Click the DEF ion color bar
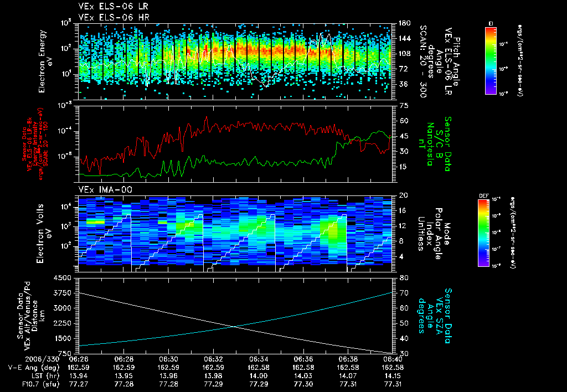This screenshot has width=567, height=392. pyautogui.click(x=484, y=233)
